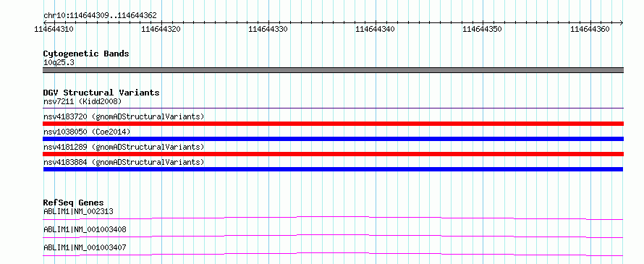Click the red bar for nsv4181289

[x=333, y=154]
